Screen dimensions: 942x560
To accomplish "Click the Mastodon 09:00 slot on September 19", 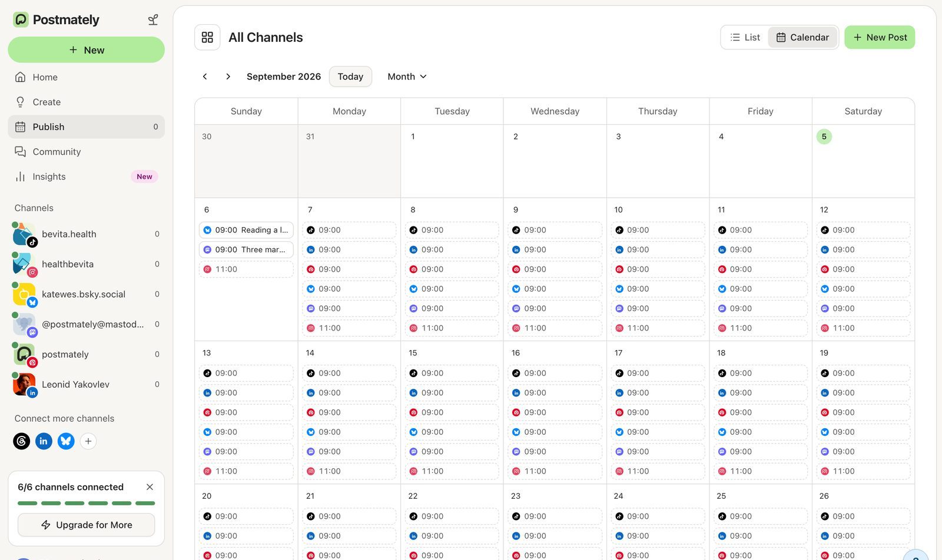I will coord(863,452).
